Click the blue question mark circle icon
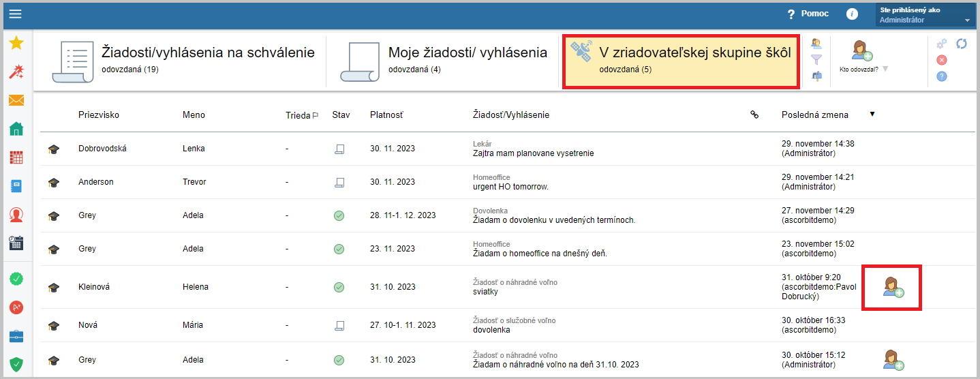Screen dimensions: 980x379 [x=942, y=76]
